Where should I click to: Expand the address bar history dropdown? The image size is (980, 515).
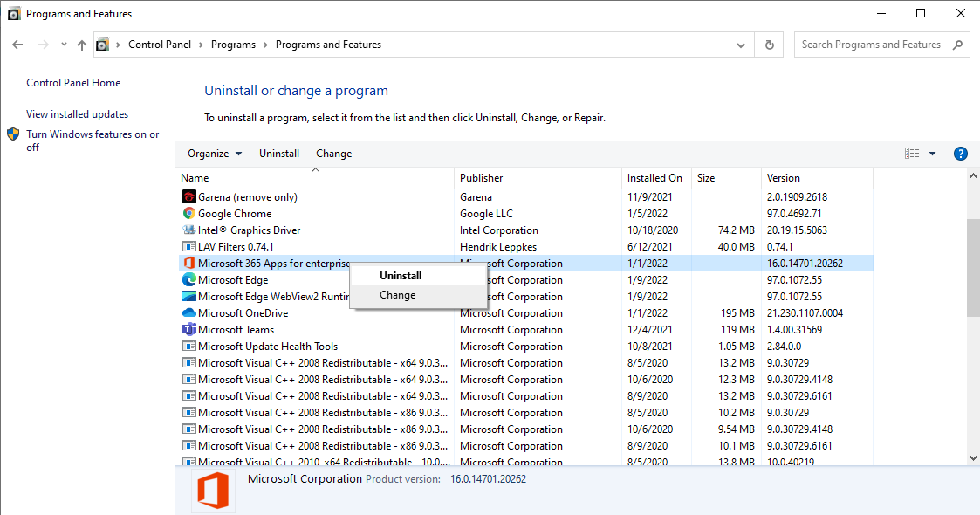[741, 45]
